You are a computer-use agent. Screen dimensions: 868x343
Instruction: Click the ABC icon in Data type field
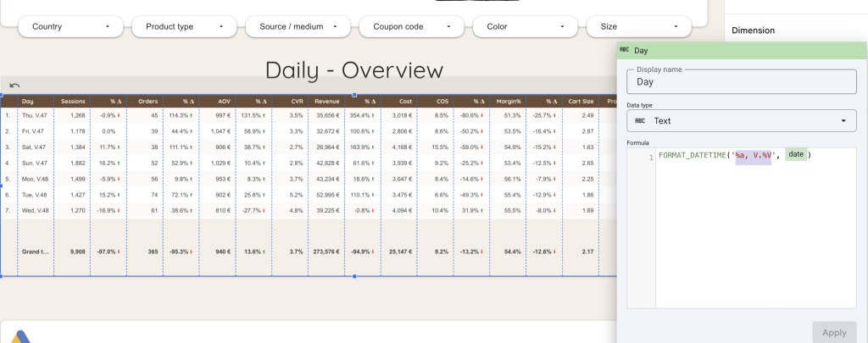point(639,121)
